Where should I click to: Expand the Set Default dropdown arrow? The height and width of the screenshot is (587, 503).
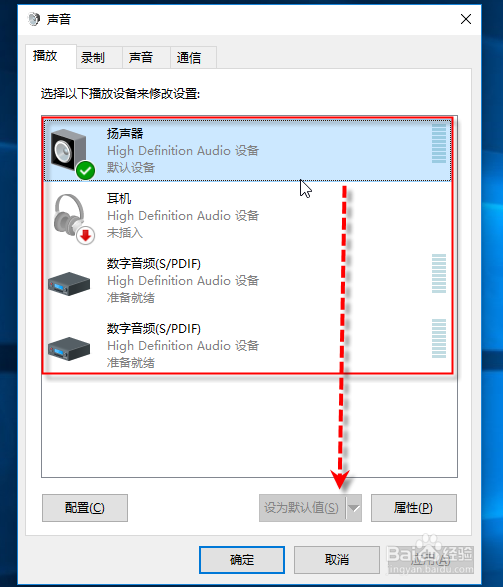coord(354,508)
